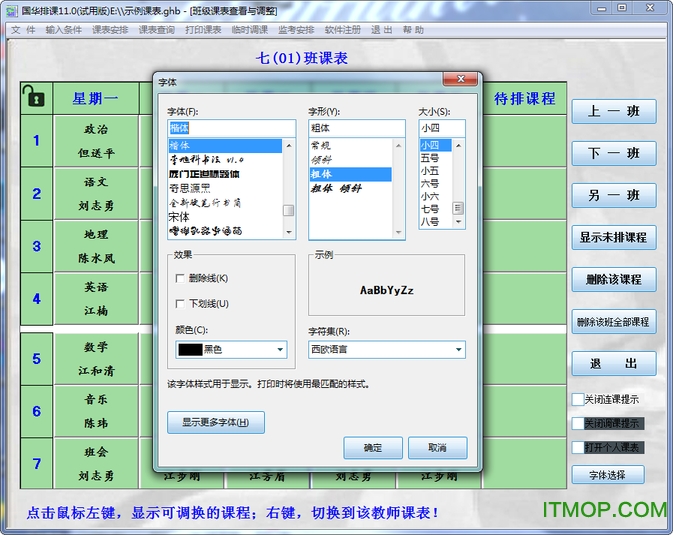
Task: Click the 政治 但送平 cell in period 1
Action: coord(96,141)
